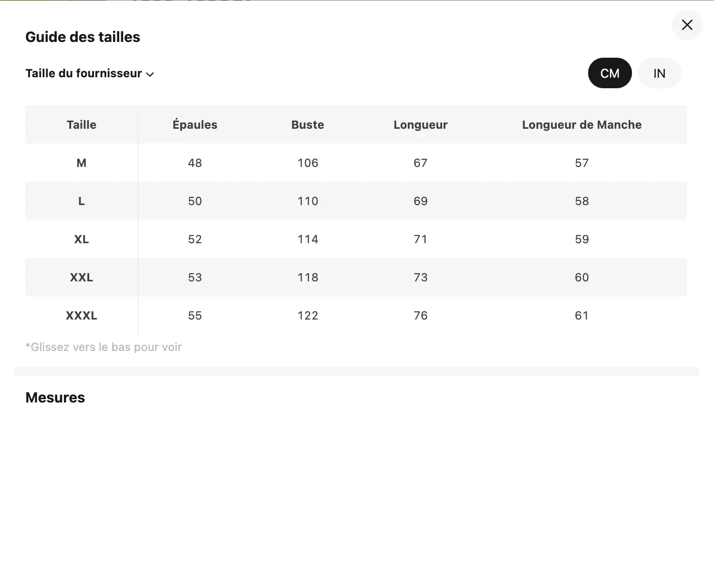
Task: Select the Longueur column header
Action: pos(420,125)
